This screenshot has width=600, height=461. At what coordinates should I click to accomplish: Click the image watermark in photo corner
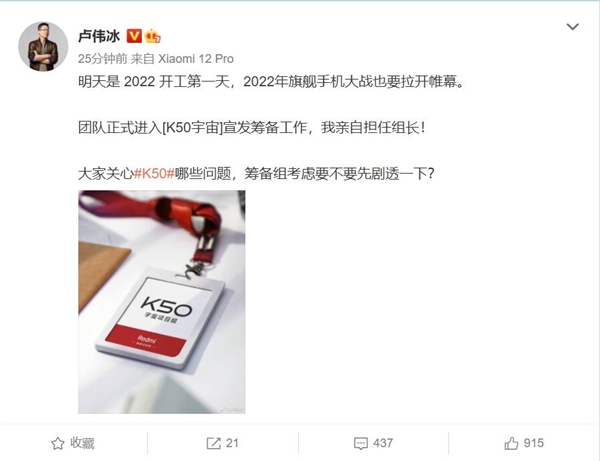pyautogui.click(x=232, y=409)
